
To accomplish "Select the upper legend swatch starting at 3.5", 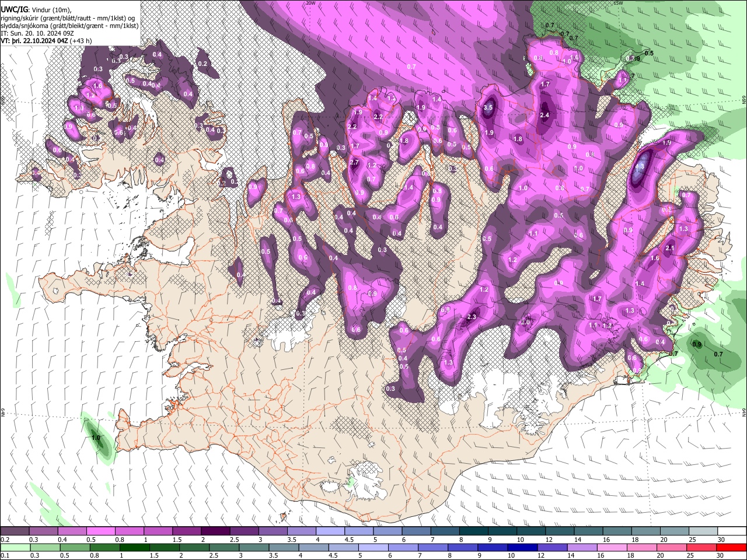I will [x=302, y=531].
